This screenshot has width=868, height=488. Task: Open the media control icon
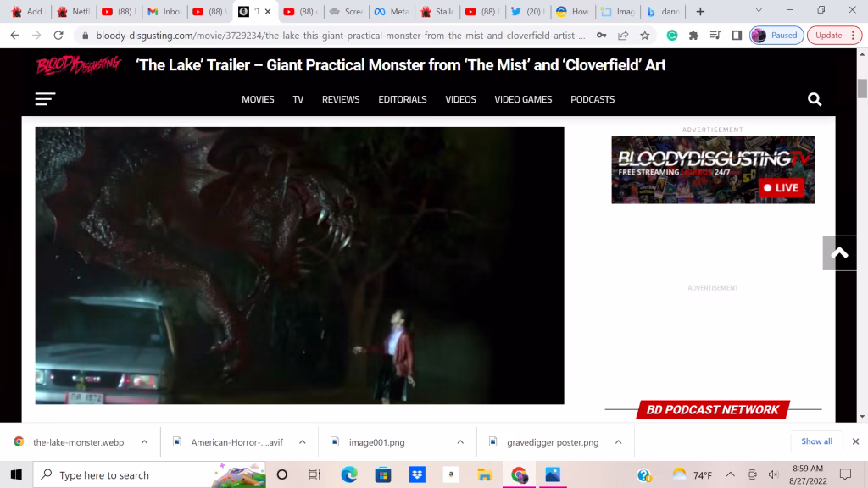715,36
